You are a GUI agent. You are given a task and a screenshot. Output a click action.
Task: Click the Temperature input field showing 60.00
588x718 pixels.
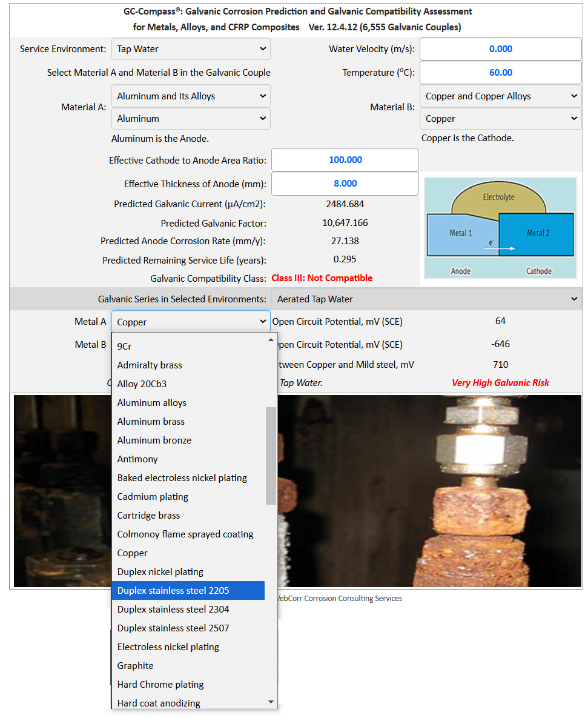pyautogui.click(x=501, y=72)
